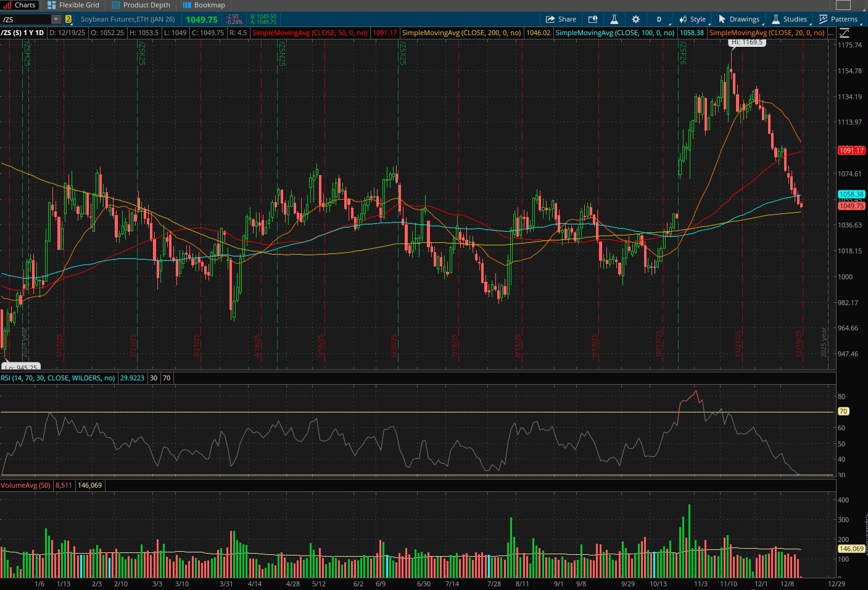Click the chart settings gear icon
Screen dimensions: 868x590
[635, 19]
